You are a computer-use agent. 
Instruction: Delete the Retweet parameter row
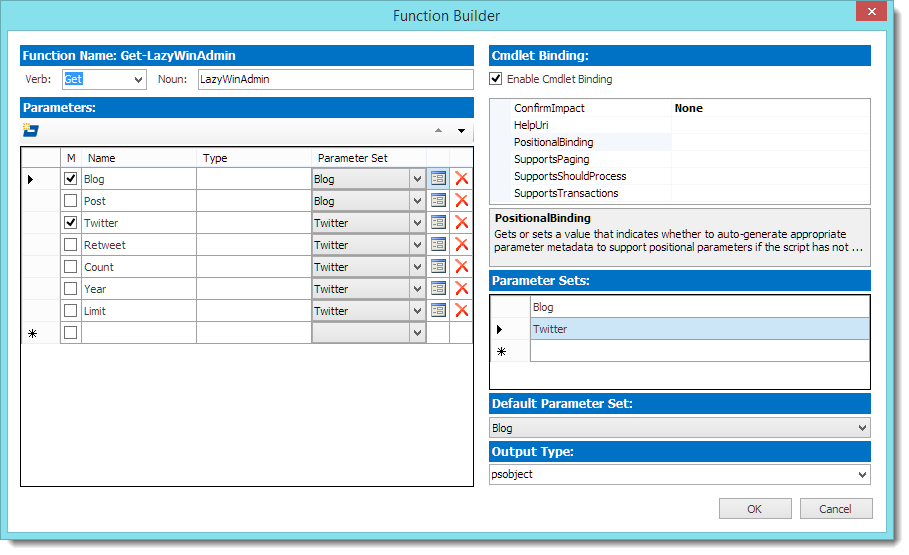click(x=461, y=245)
